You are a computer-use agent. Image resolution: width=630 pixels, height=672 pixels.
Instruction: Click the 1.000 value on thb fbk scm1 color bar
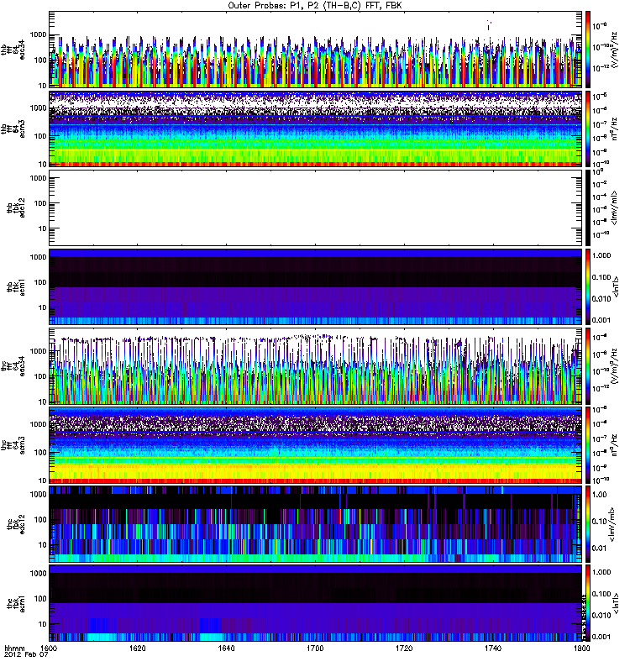coord(601,255)
